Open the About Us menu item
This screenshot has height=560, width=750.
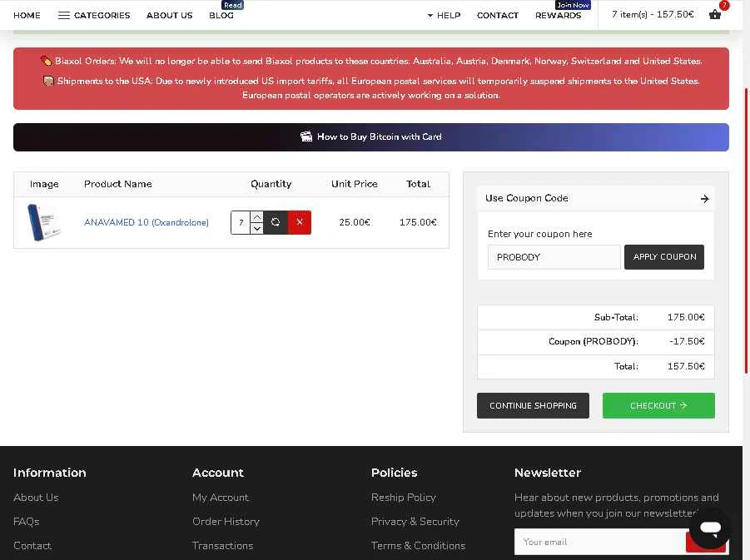click(169, 15)
